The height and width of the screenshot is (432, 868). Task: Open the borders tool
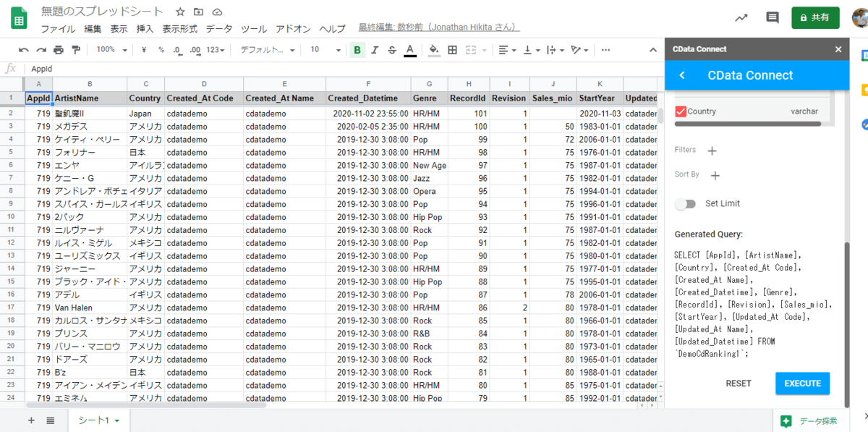(453, 50)
